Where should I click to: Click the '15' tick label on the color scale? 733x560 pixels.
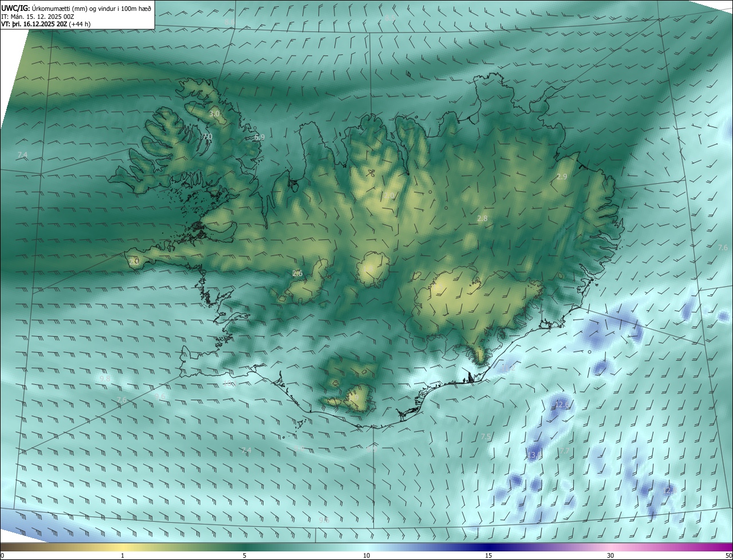[488, 556]
